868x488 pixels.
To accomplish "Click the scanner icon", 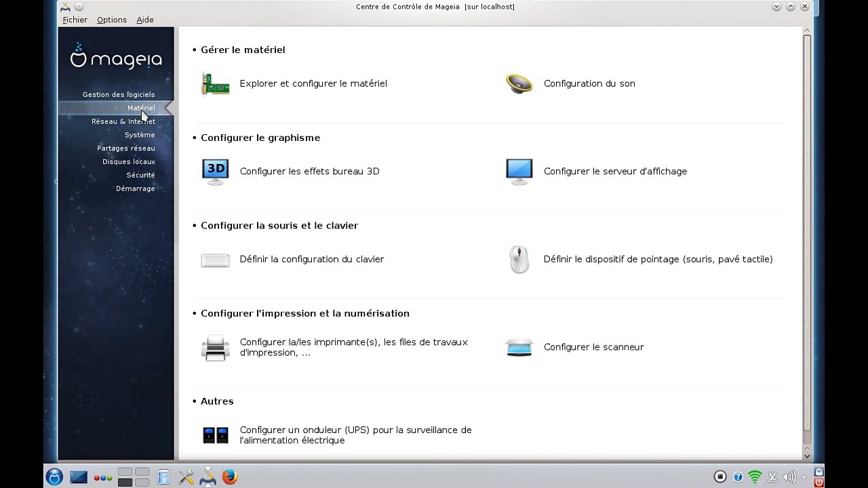I will tap(519, 348).
